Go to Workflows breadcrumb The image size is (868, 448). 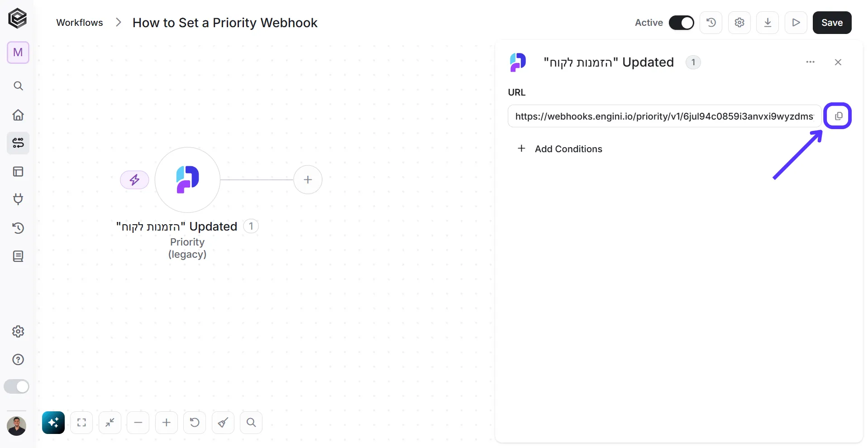coord(80,23)
